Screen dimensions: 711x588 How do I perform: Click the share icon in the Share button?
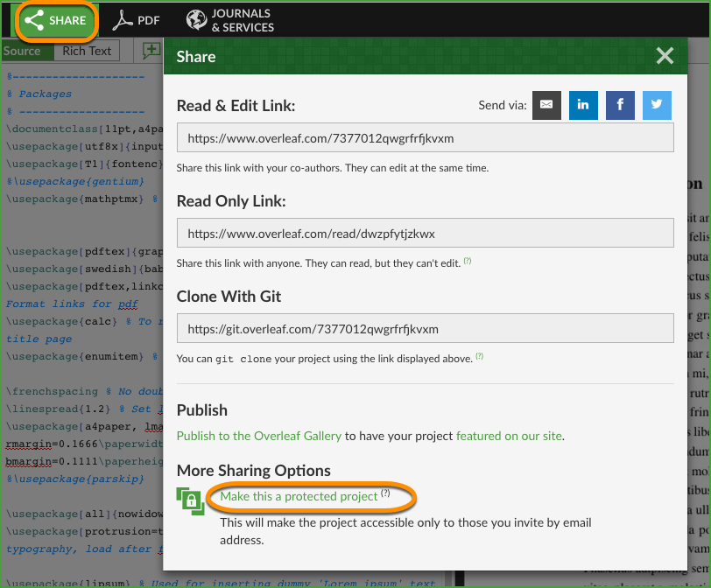coord(34,20)
